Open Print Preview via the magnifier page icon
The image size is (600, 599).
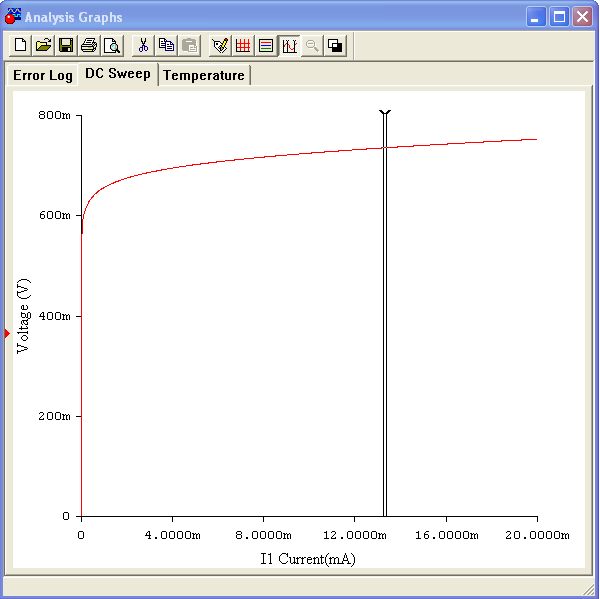112,46
